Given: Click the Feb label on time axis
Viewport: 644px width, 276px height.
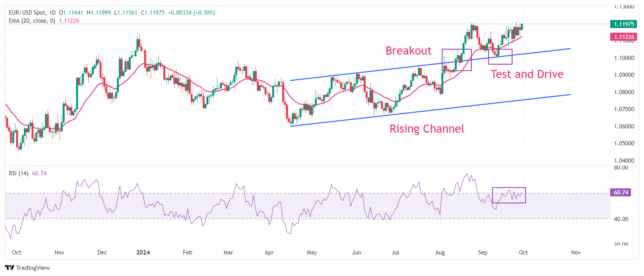Looking at the screenshot, I should [188, 253].
